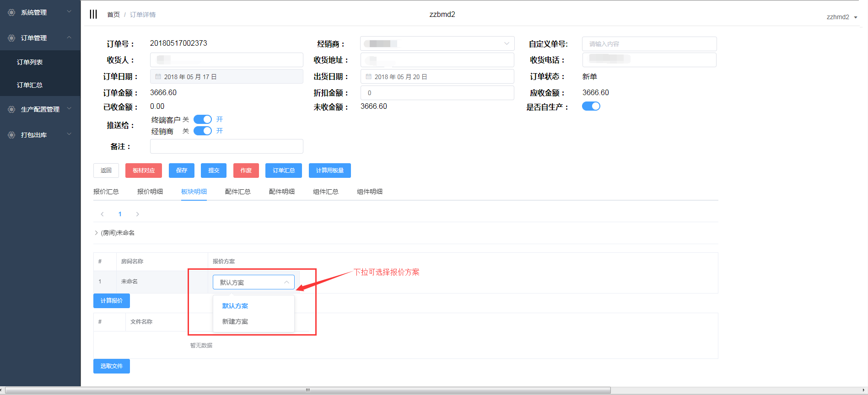The image size is (868, 395).
Task: Click the 系统管理 gear icon in sidebar
Action: 11,12
